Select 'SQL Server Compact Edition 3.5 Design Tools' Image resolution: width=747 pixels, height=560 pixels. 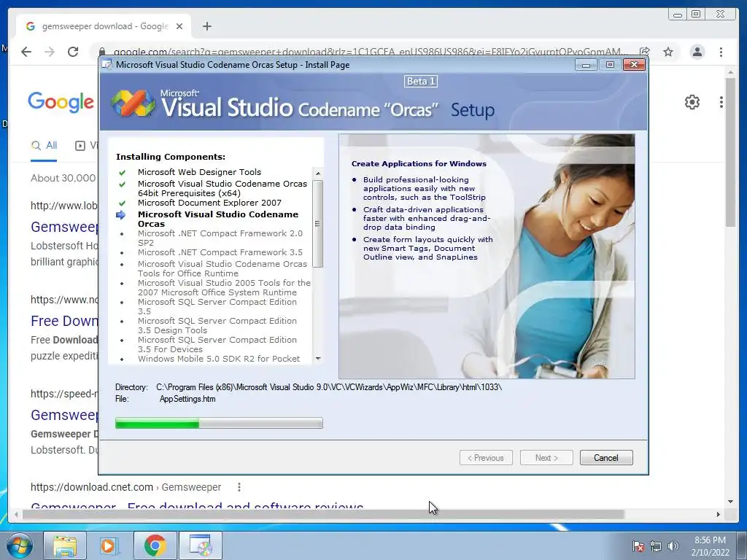217,326
